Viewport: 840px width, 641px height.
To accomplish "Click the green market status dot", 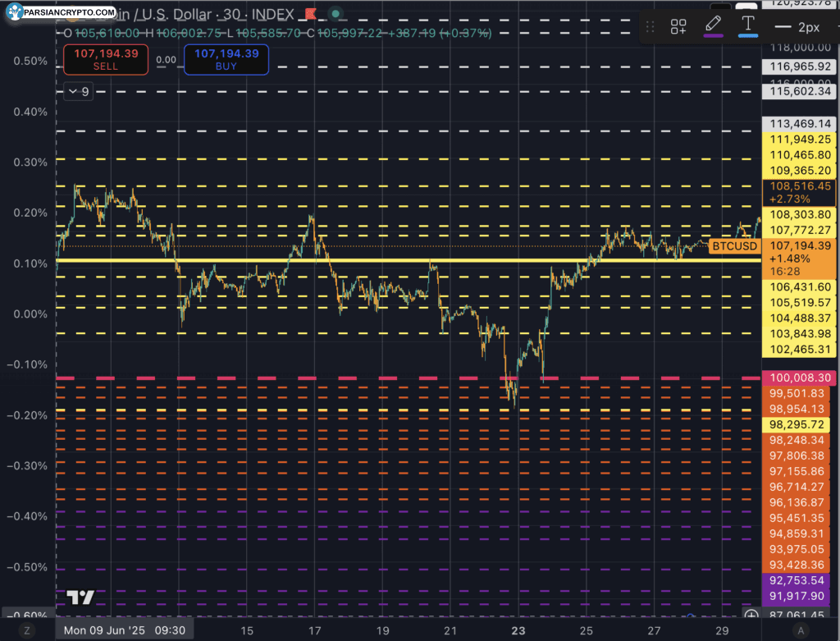I will click(336, 14).
